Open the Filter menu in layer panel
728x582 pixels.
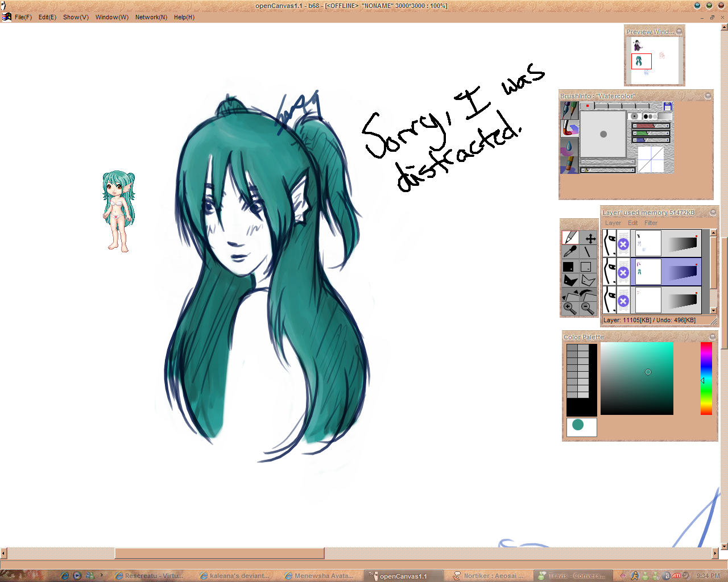(651, 223)
